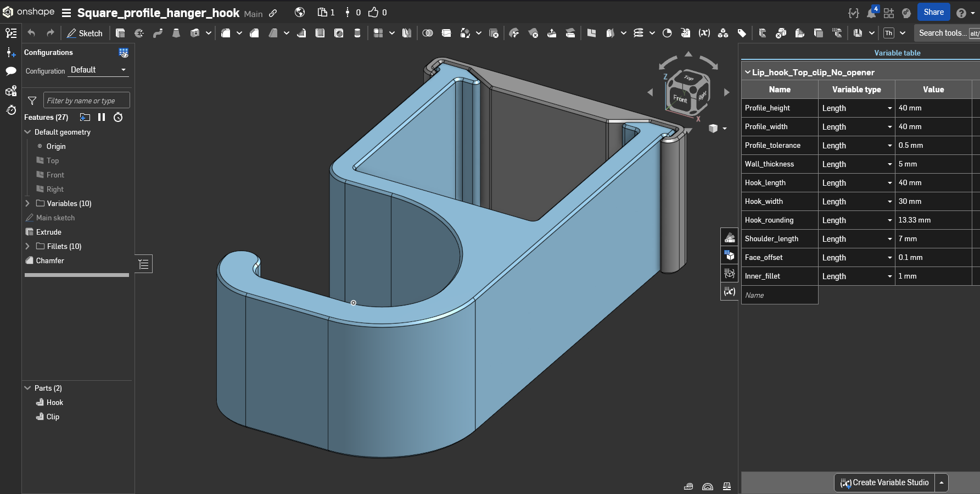Toggle the regeneration times stopwatch icon
This screenshot has width=980, height=494.
pyautogui.click(x=118, y=117)
